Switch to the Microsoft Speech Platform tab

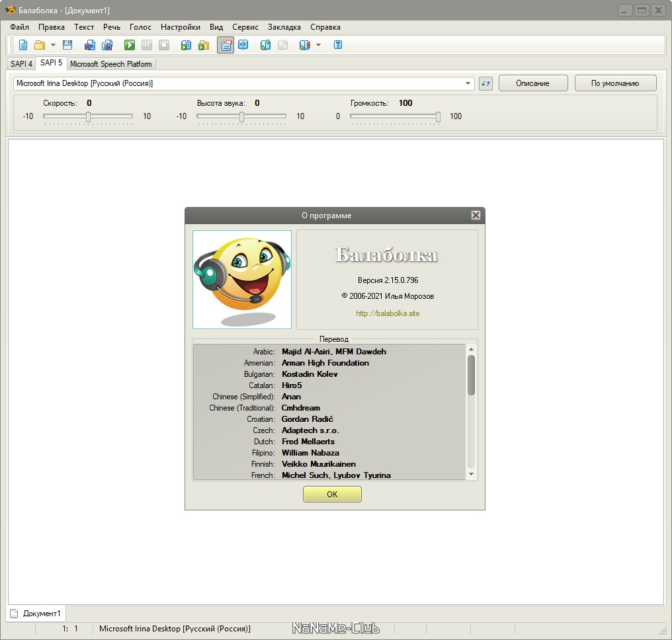[111, 64]
